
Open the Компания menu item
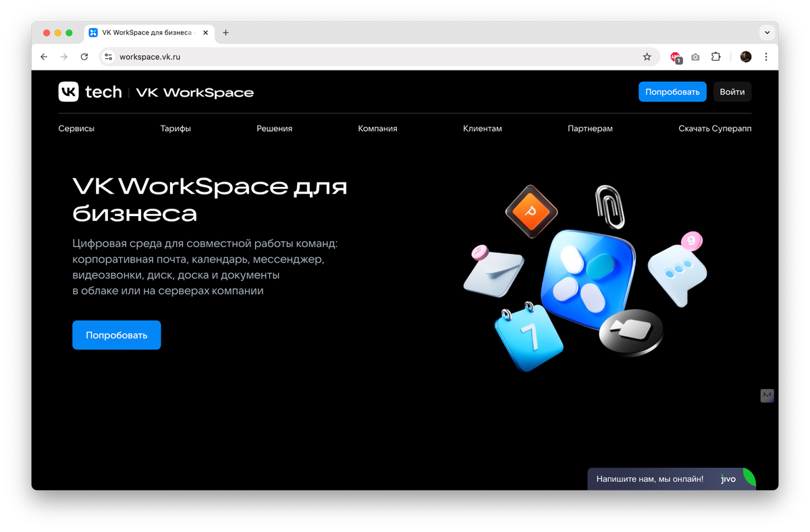tap(377, 128)
